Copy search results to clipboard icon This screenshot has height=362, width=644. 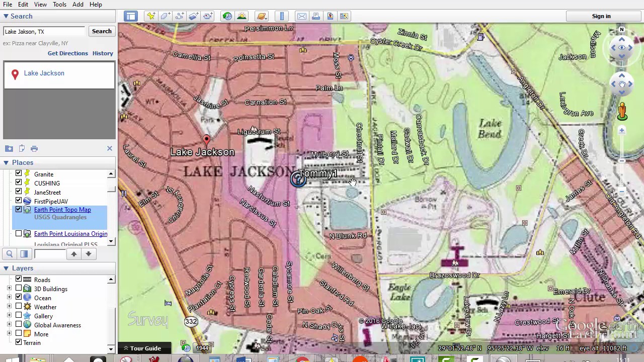(x=22, y=148)
